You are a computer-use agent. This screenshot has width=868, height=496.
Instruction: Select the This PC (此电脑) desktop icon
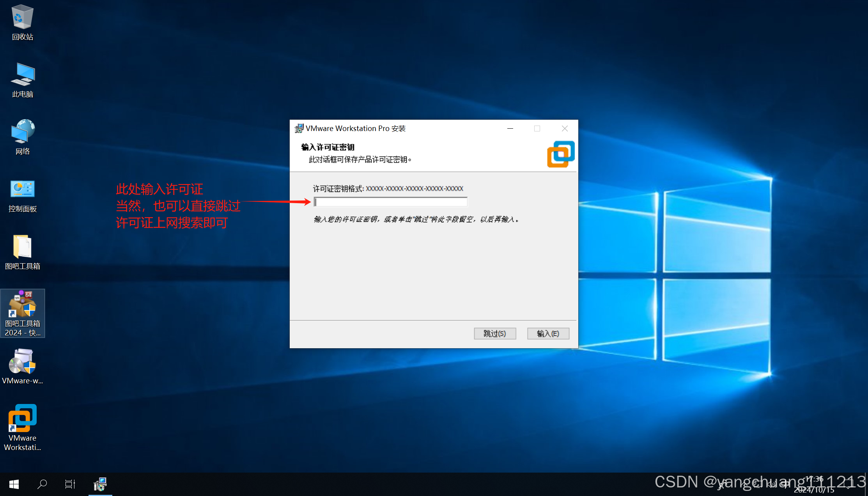22,80
